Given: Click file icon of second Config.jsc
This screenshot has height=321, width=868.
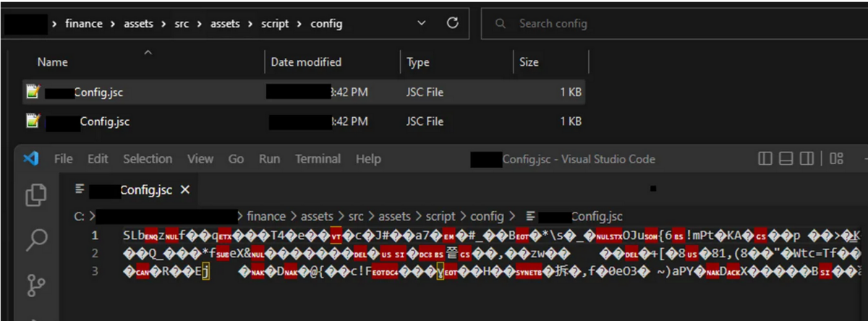Looking at the screenshot, I should [33, 121].
